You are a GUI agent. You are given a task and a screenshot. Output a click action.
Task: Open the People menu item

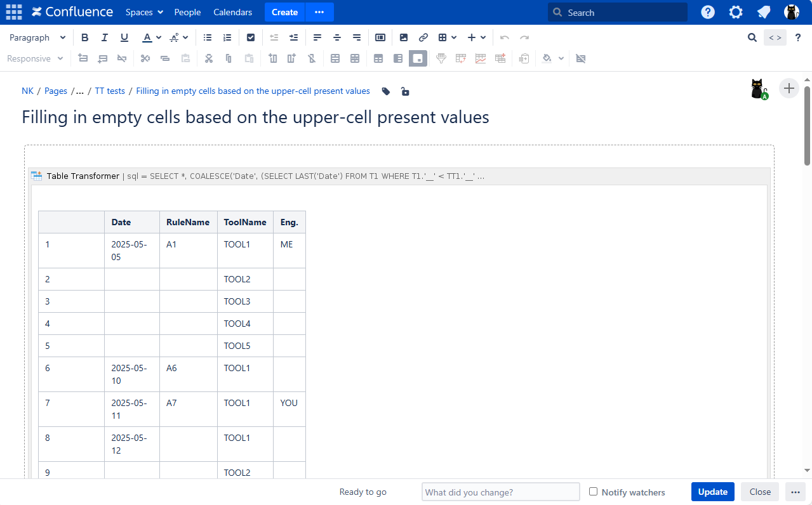click(x=187, y=13)
